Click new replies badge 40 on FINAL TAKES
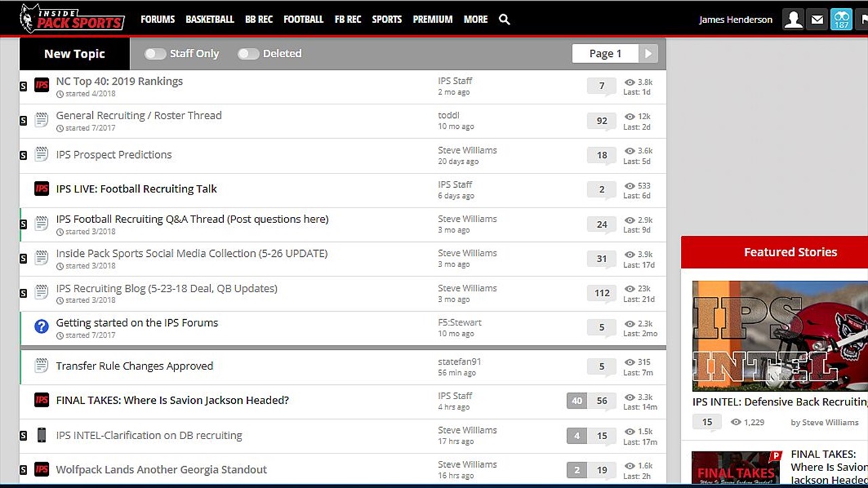Screen dimensions: 868x488 click(x=576, y=401)
